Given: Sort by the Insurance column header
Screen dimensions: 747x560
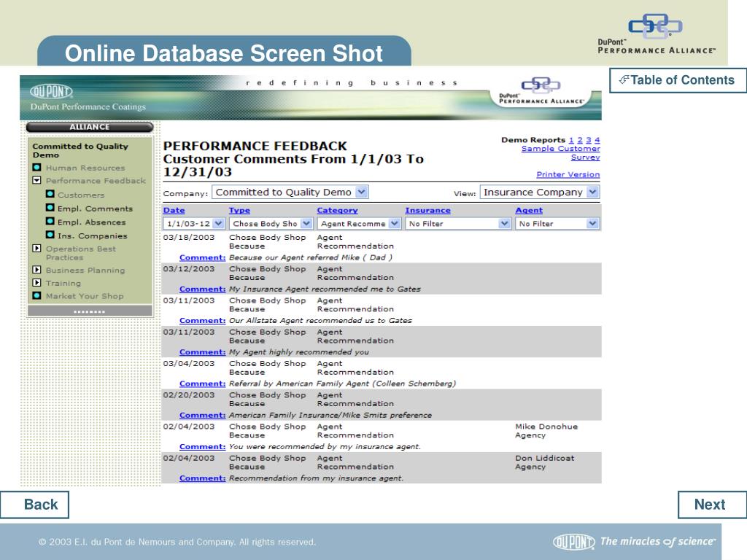Looking at the screenshot, I should (x=427, y=211).
